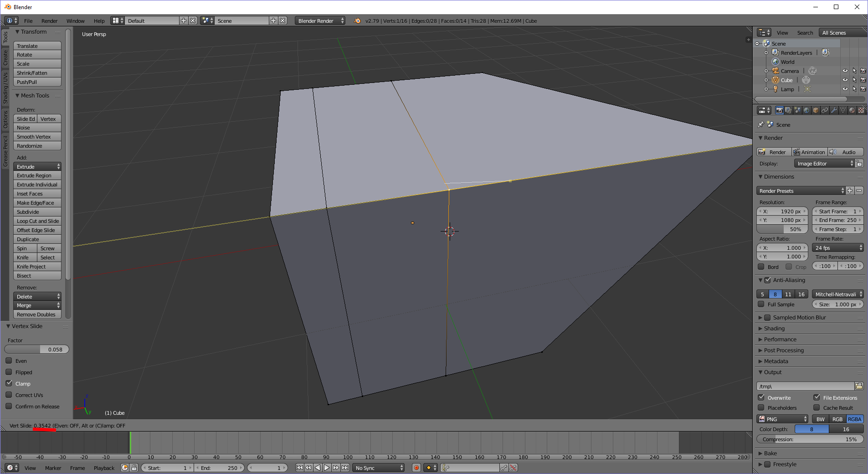Click the Animation render button
Screen dimensions: 868x474
point(809,152)
